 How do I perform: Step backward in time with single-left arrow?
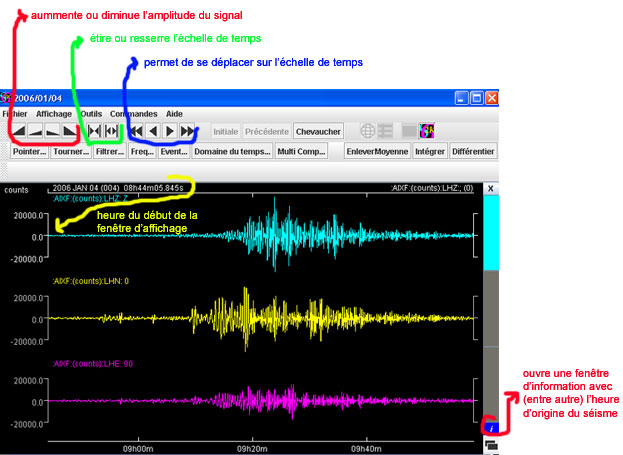pos(153,131)
